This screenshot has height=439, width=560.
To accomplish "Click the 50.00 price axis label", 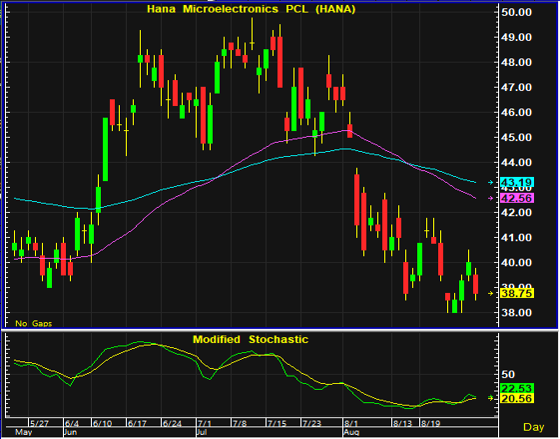I will point(516,12).
